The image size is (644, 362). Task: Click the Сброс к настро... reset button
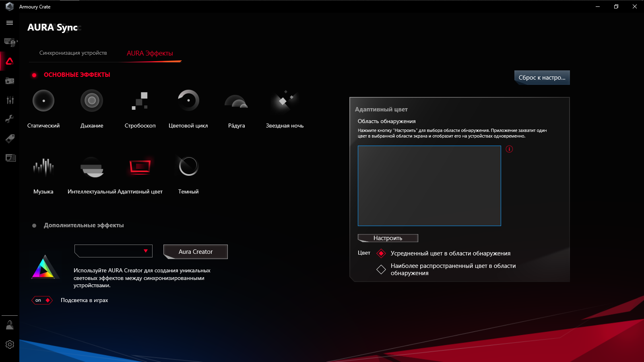(x=542, y=78)
